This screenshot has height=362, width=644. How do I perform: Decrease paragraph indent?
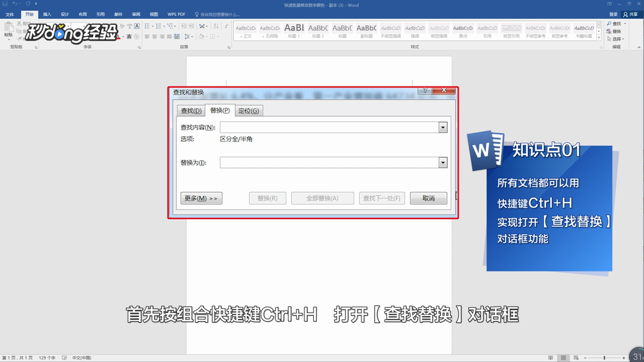pos(184,26)
